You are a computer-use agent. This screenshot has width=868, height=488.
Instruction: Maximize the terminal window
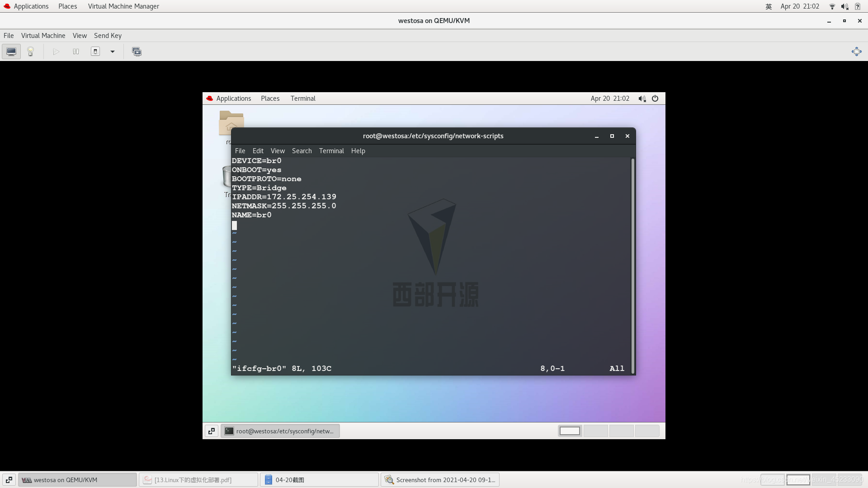coord(612,136)
